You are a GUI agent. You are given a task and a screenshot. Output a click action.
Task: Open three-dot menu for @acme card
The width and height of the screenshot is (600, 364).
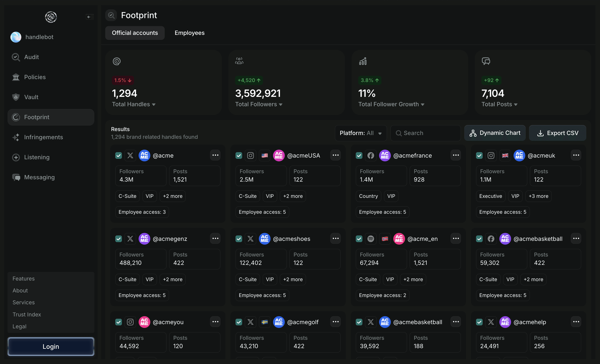tap(215, 155)
